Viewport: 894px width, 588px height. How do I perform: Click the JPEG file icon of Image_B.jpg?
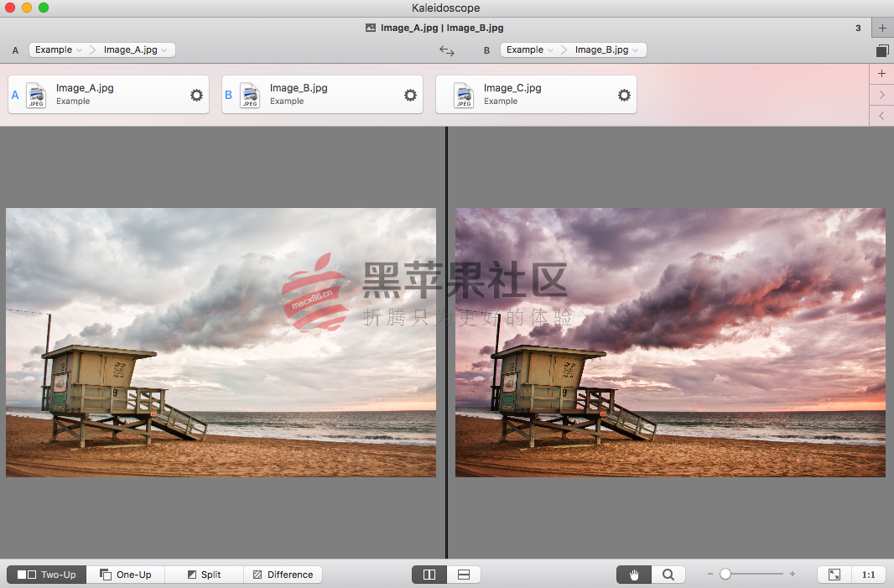click(250, 95)
